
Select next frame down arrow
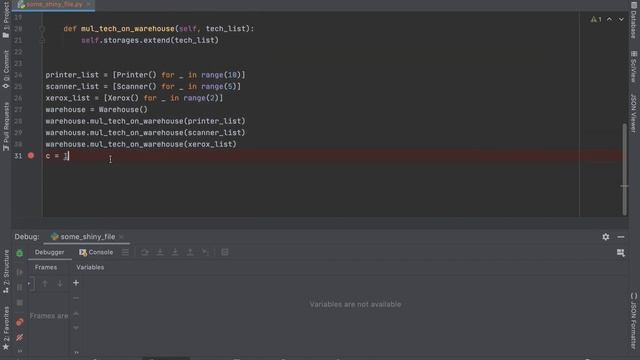pos(60,284)
